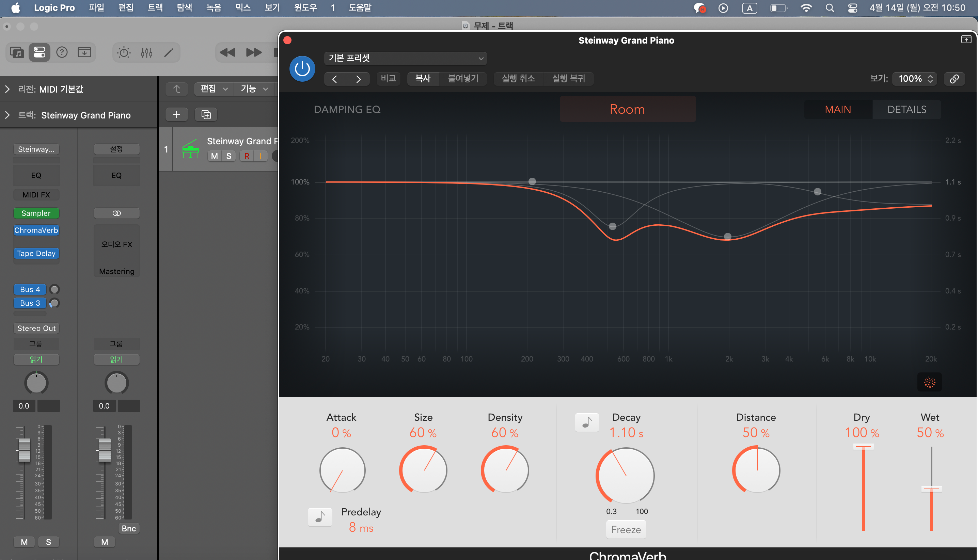Load the next plugin preset arrow

359,79
